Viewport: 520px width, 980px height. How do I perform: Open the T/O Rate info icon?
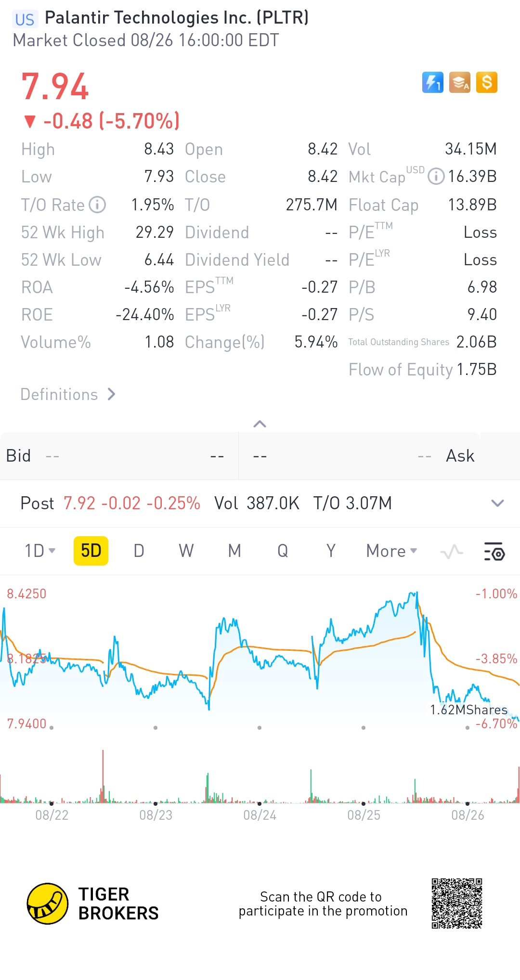(x=98, y=205)
